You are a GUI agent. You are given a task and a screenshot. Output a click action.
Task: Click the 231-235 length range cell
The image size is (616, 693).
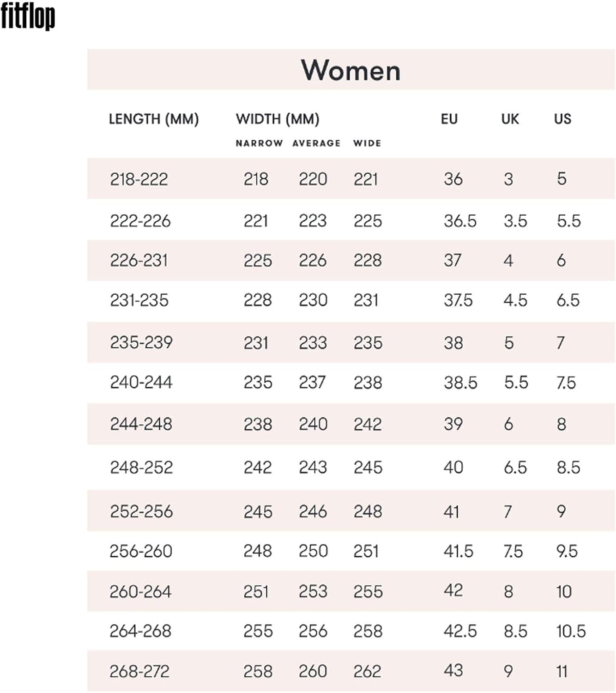click(x=139, y=300)
